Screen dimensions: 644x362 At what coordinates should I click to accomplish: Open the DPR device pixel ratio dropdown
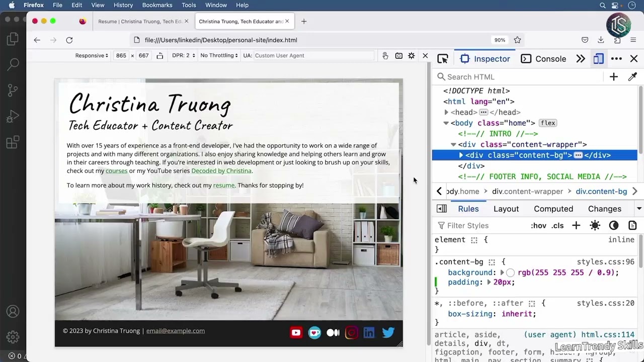(183, 55)
